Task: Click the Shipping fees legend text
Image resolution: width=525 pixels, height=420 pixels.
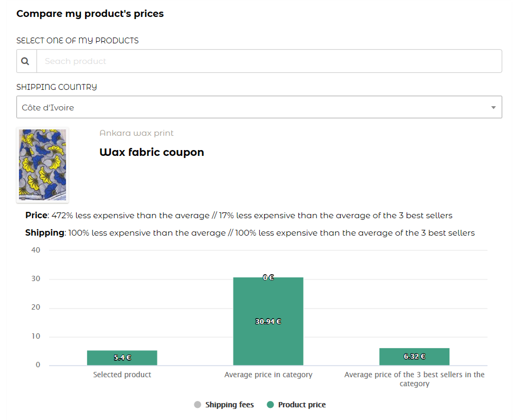Action: [x=229, y=405]
